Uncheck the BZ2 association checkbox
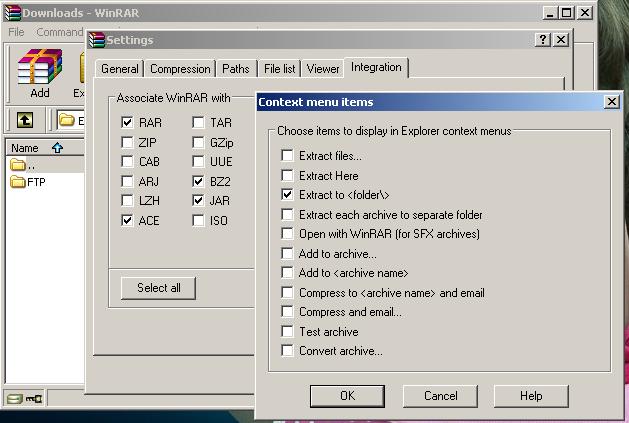629x423 pixels. point(198,181)
